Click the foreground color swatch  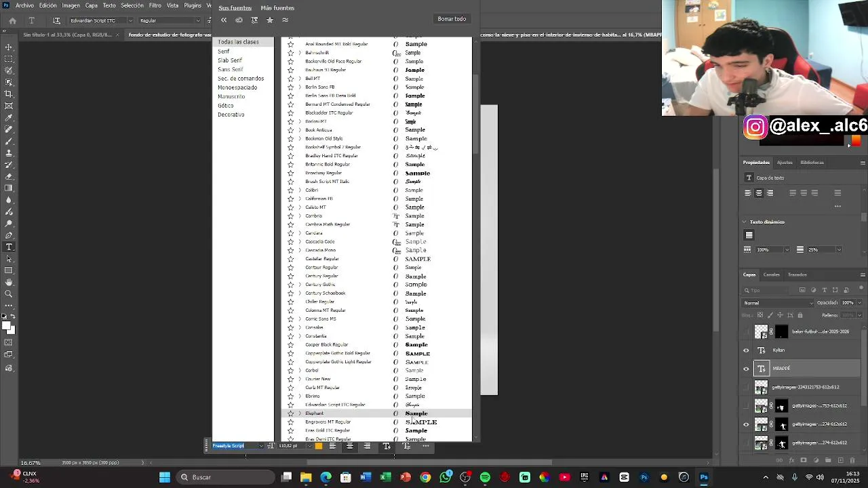click(x=6, y=327)
